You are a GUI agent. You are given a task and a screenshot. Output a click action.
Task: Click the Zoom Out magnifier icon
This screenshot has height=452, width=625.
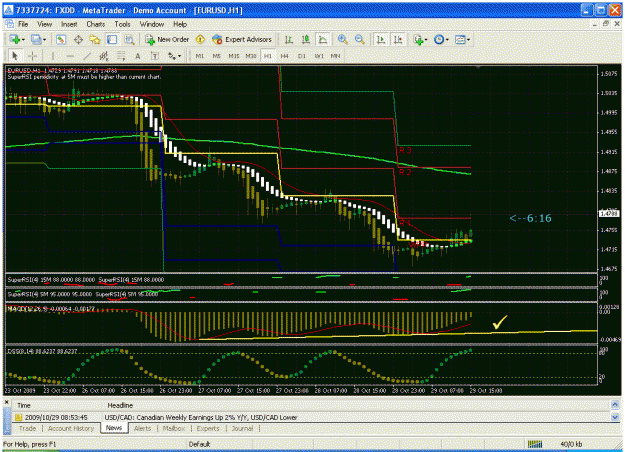coord(360,39)
